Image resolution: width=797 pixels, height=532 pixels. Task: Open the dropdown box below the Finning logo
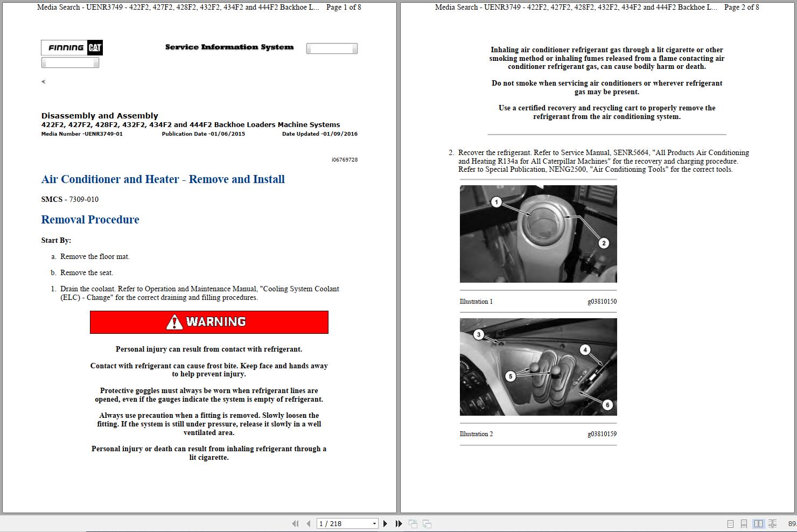click(70, 62)
